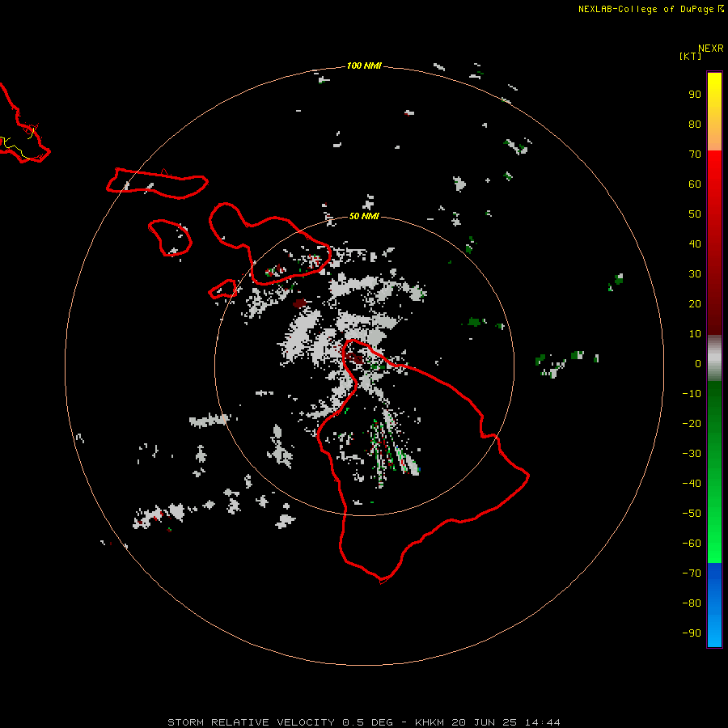728x728 pixels.
Task: Click the -80 value on the scale
Action: coord(692,603)
